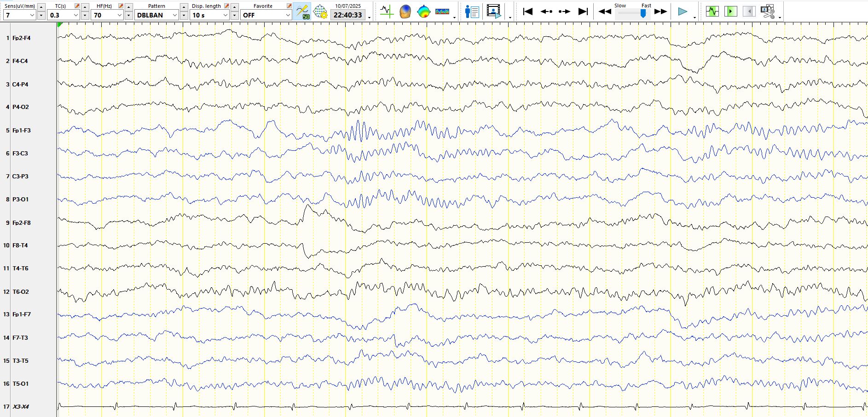This screenshot has height=417, width=868.
Task: Expand the Disp. length dropdown
Action: pos(225,15)
